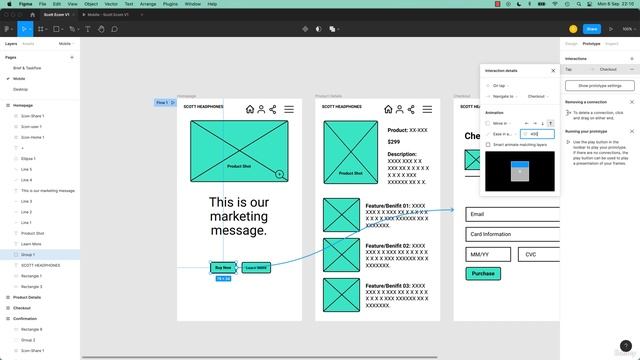The height and width of the screenshot is (360, 640).
Task: Click the horizontal canvas scrollbar
Action: pos(260,357)
